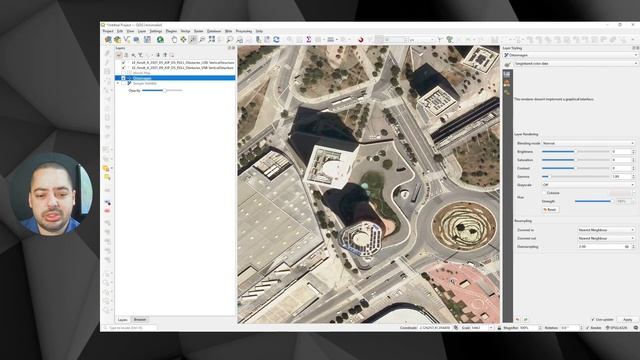Open Symbology tab icon in Layer Styling

[507, 74]
